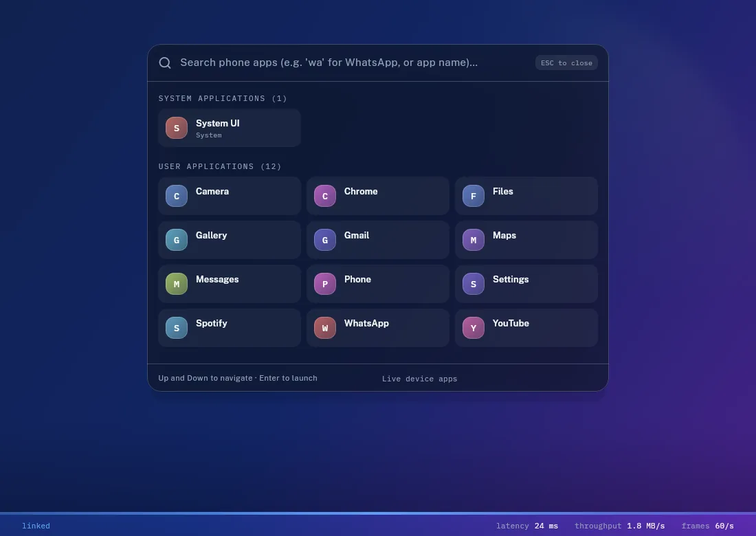Select the Maps name label
This screenshot has height=536, width=756.
(x=504, y=235)
